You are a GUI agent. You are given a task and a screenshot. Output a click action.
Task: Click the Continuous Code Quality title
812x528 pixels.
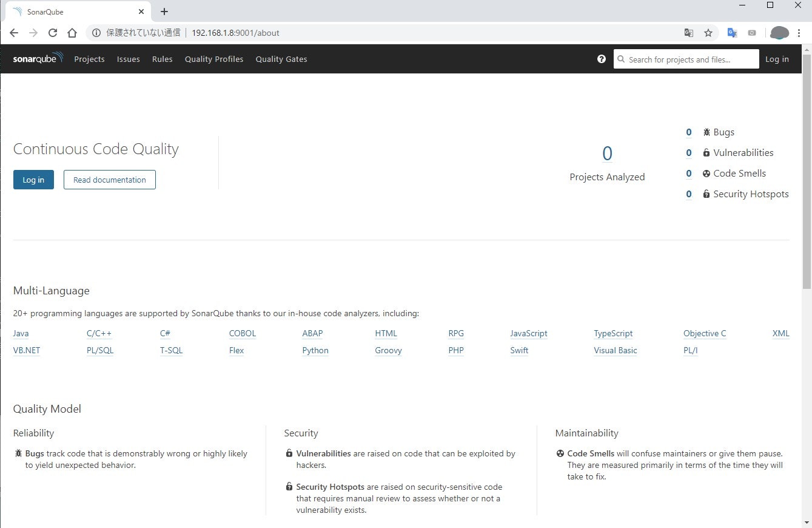point(96,149)
